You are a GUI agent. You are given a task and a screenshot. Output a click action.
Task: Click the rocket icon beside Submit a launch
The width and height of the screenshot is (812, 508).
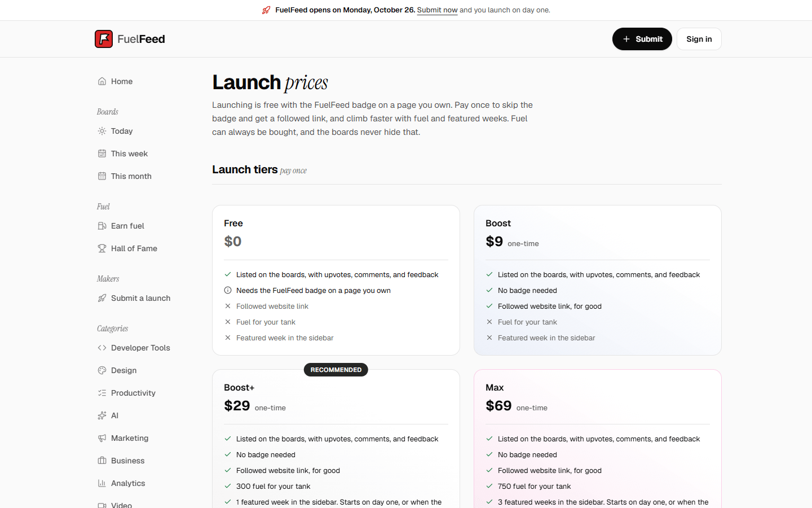[x=102, y=298]
